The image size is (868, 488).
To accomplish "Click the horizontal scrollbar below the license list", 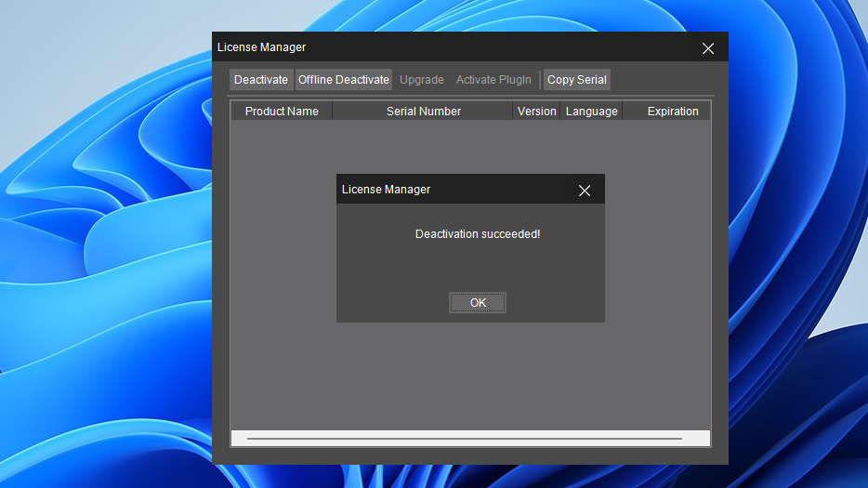I will point(465,438).
